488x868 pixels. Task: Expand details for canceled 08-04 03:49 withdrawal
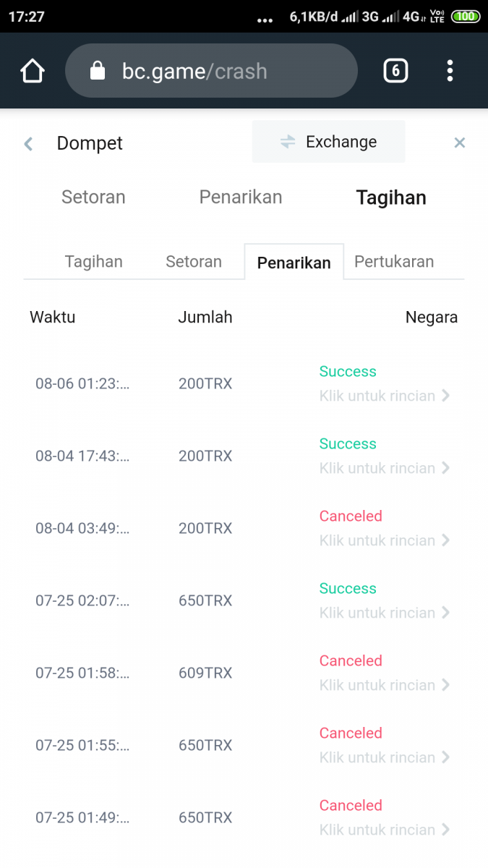385,540
